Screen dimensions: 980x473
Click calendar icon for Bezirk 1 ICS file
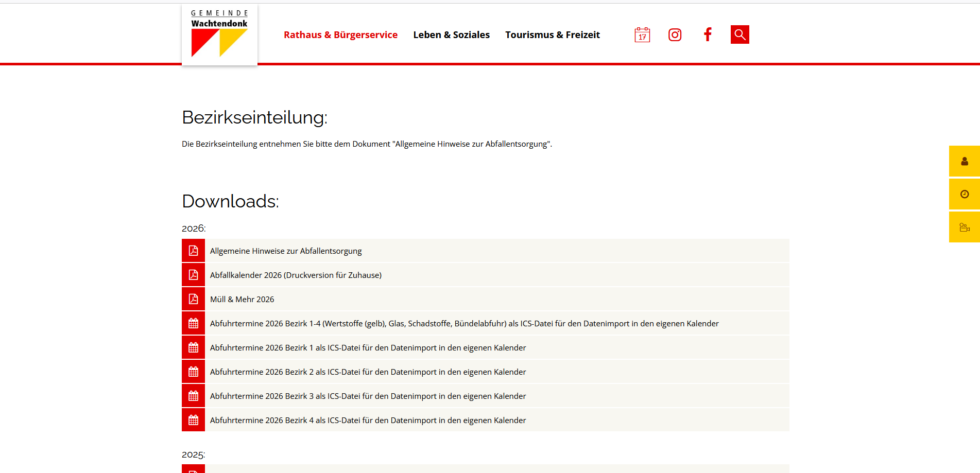(193, 347)
